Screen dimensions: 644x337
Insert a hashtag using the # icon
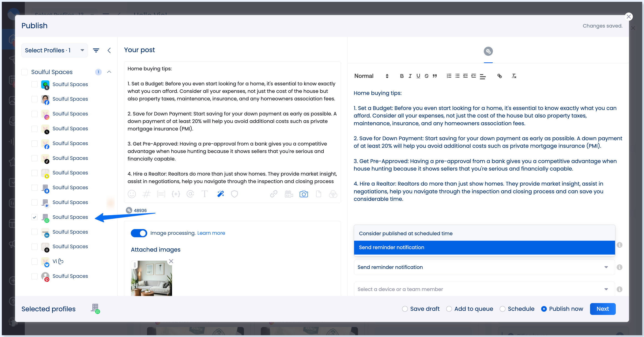(146, 194)
